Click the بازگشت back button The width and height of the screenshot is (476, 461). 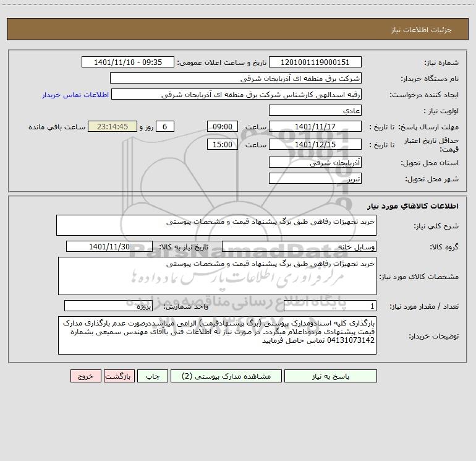pyautogui.click(x=119, y=376)
